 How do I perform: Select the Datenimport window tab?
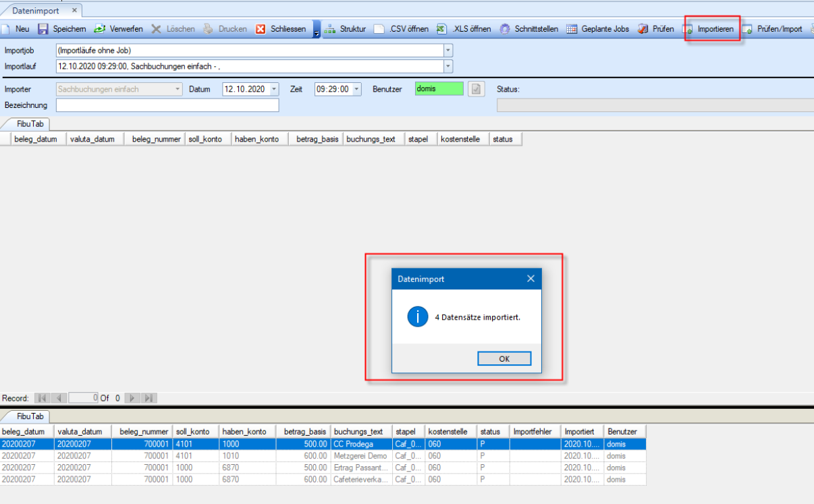35,11
